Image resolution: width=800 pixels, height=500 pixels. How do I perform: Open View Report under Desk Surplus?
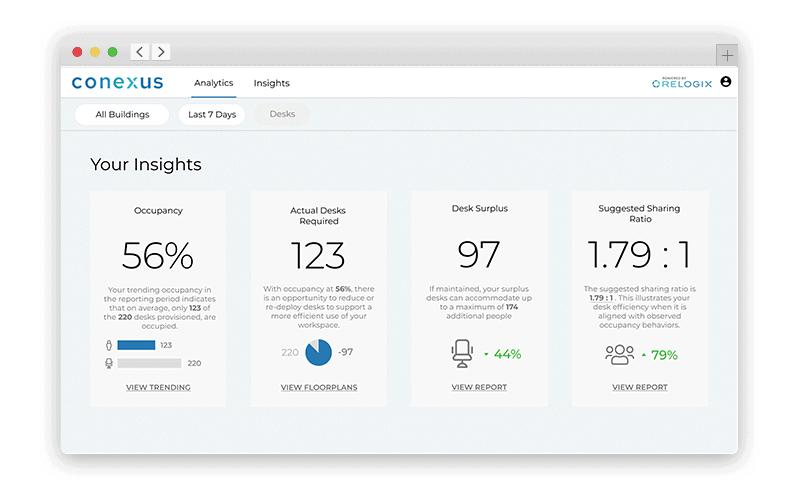click(x=479, y=387)
